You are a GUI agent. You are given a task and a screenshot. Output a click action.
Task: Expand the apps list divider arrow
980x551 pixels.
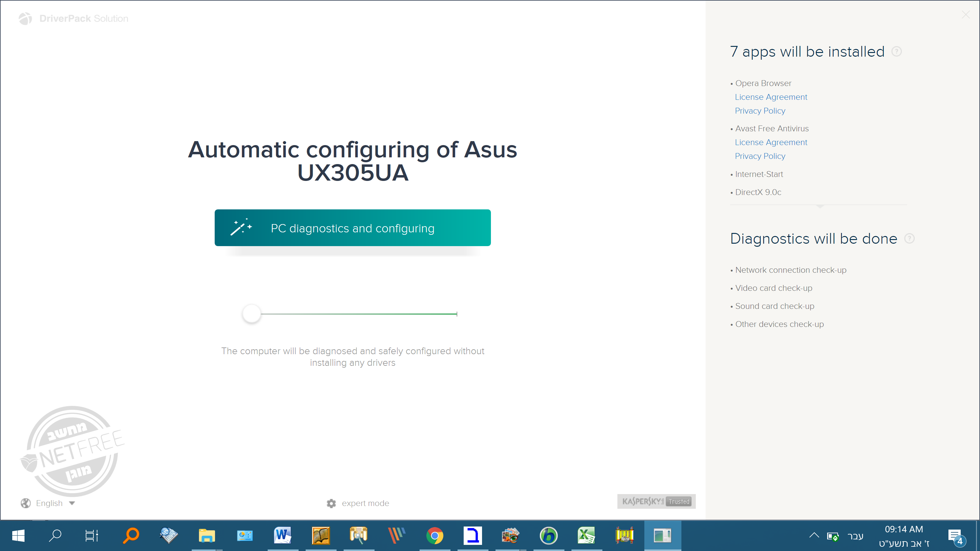[820, 206]
